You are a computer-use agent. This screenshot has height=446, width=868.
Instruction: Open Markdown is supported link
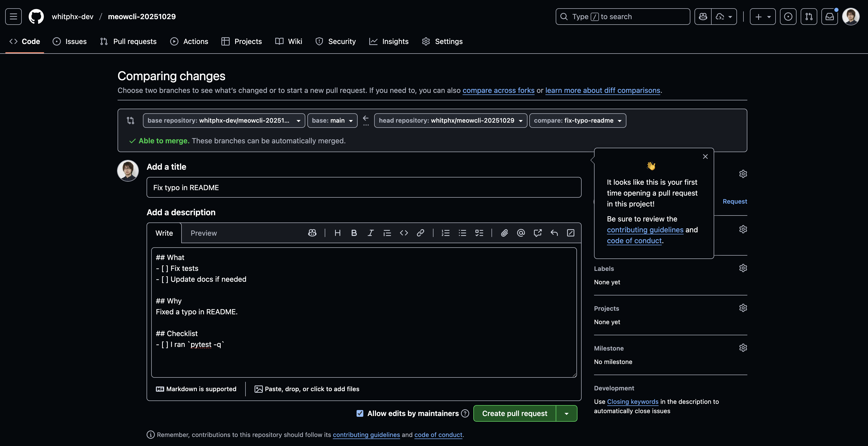(x=196, y=389)
